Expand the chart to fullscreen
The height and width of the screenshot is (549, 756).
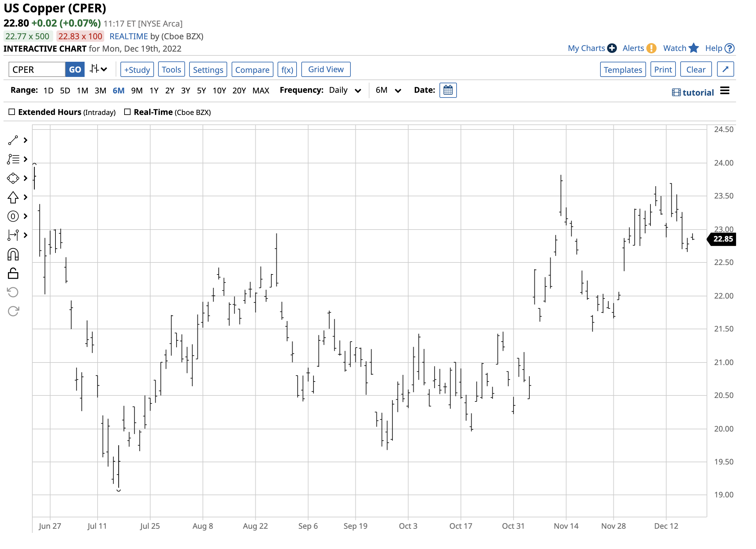point(726,69)
